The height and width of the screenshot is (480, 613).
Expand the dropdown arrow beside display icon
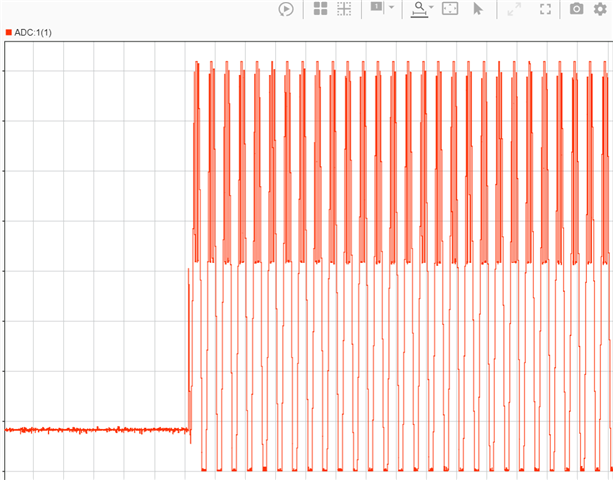(x=391, y=7)
